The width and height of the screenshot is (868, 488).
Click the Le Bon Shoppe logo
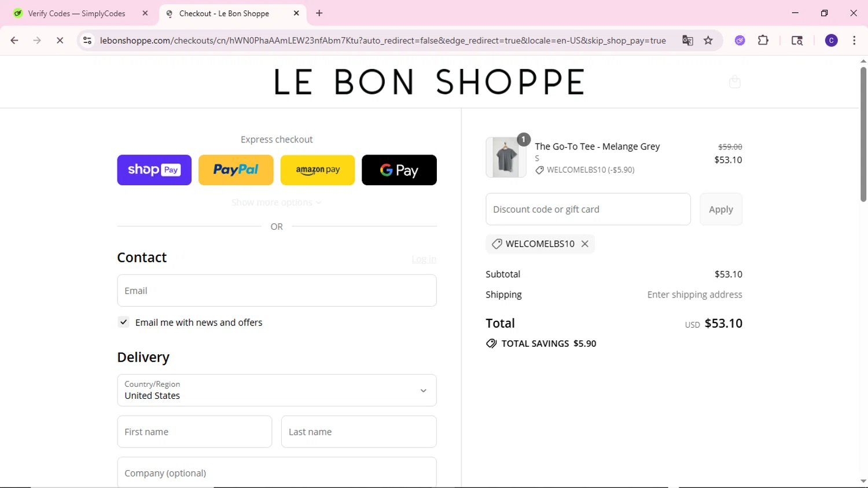pyautogui.click(x=429, y=82)
